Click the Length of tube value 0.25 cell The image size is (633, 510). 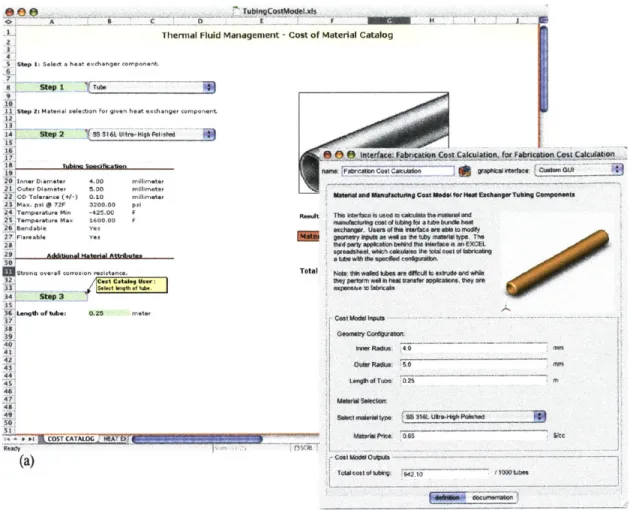point(109,313)
